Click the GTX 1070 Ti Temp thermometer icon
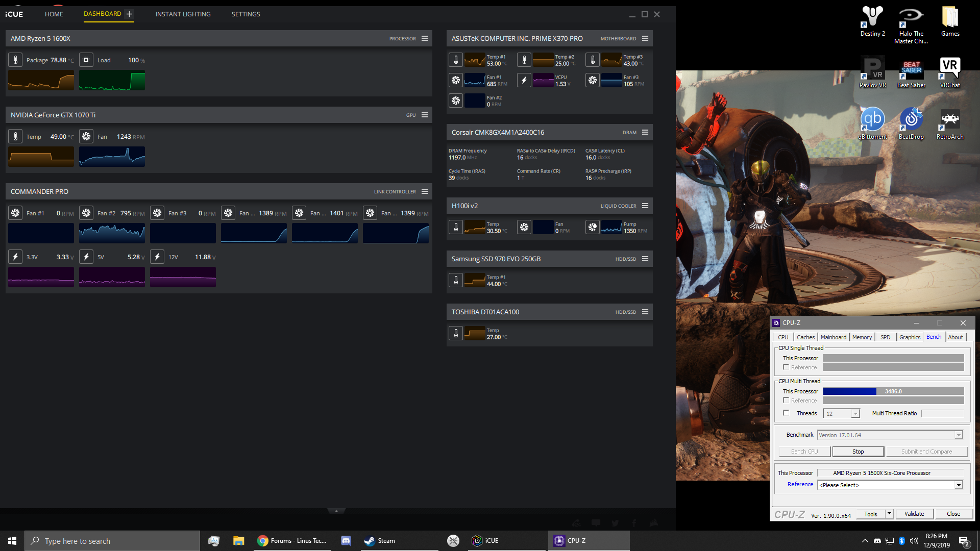Viewport: 980px width, 551px height. coord(15,137)
